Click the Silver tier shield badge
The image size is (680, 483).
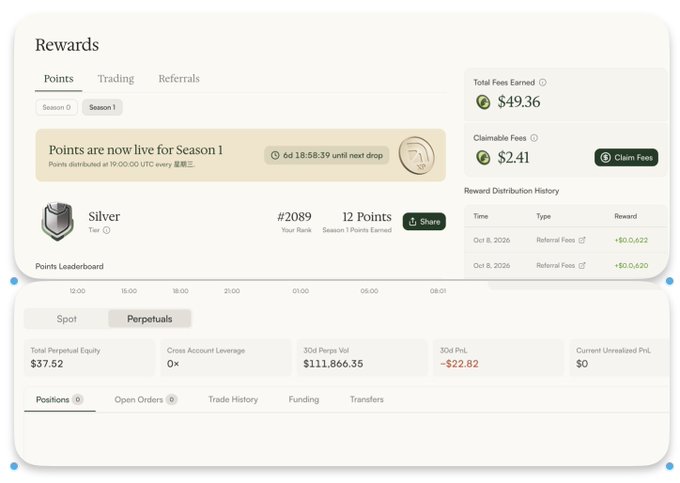[57, 221]
